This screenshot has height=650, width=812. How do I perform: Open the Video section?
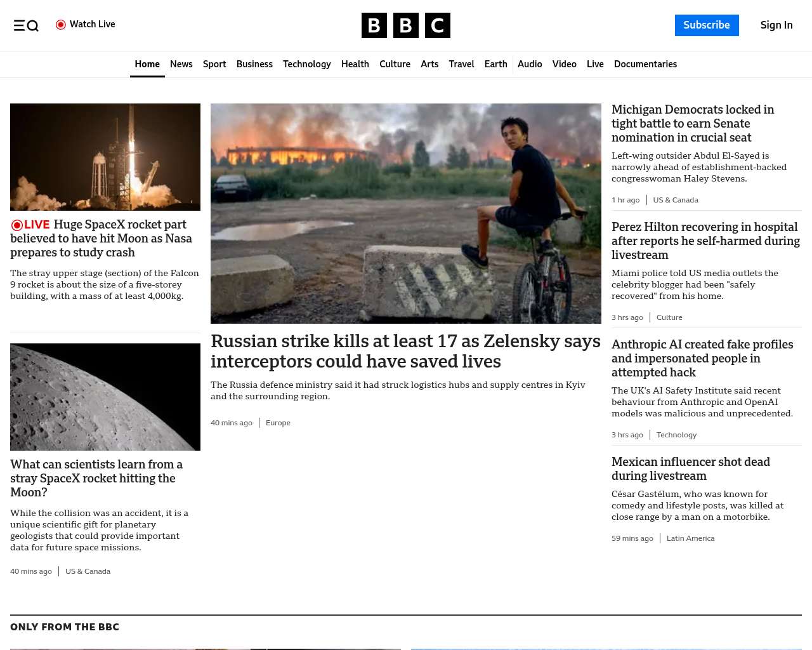564,64
